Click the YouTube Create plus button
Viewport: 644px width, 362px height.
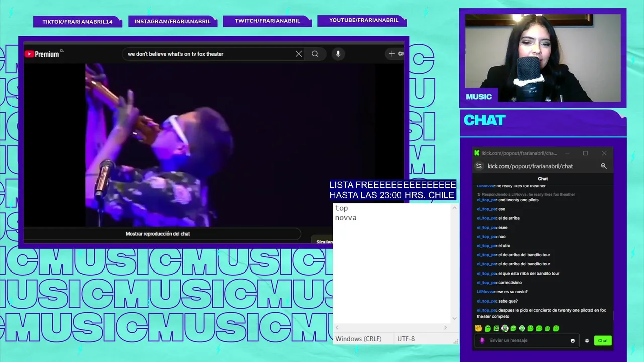(395, 54)
